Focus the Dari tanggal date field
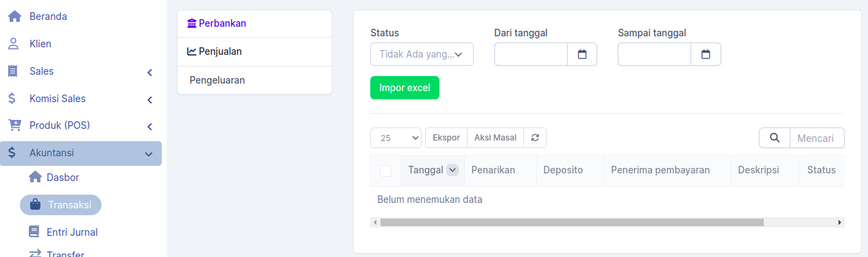 (x=531, y=54)
